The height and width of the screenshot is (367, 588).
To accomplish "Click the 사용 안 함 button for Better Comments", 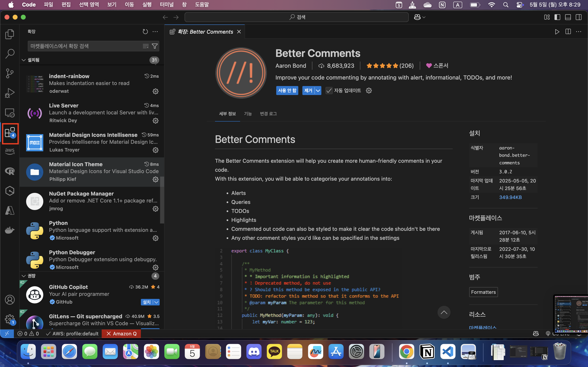I will pos(287,90).
